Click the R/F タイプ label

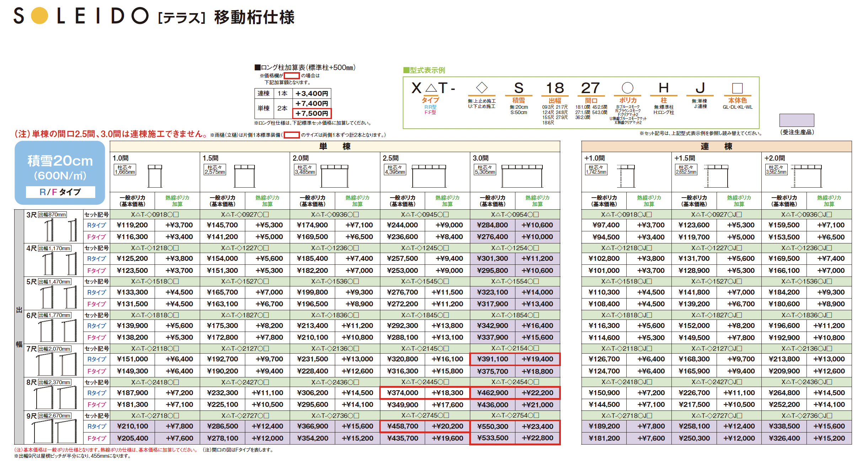(x=60, y=192)
